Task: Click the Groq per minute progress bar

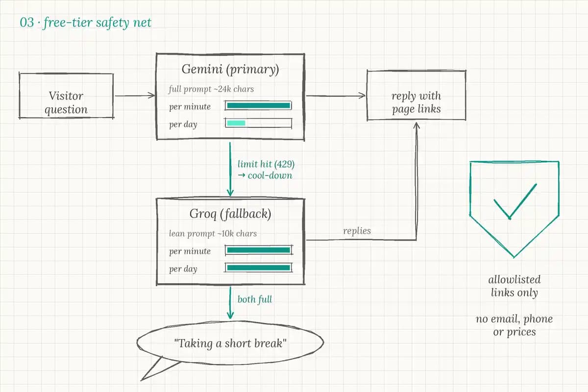Action: pyautogui.click(x=258, y=250)
